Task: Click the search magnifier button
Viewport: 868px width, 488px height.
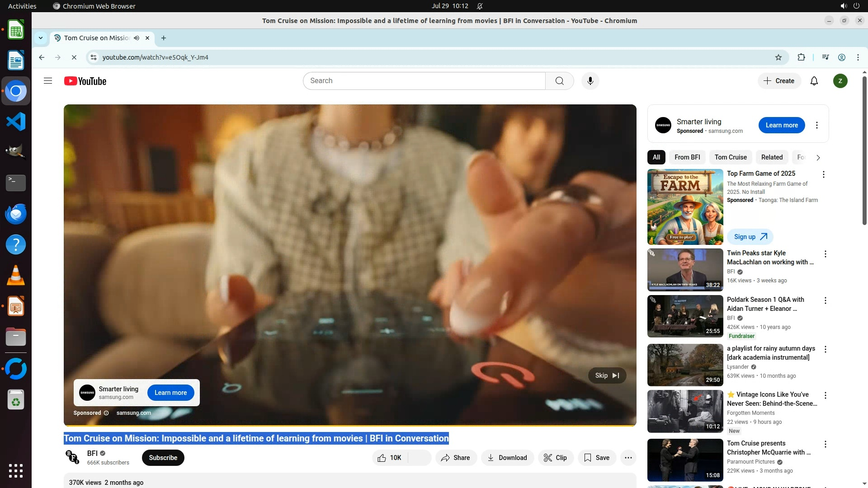Action: pos(559,81)
